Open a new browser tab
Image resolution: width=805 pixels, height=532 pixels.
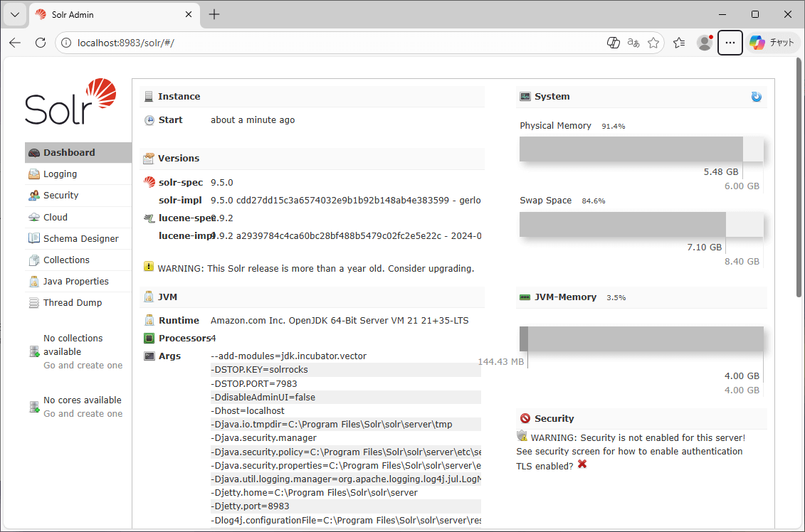pyautogui.click(x=214, y=14)
